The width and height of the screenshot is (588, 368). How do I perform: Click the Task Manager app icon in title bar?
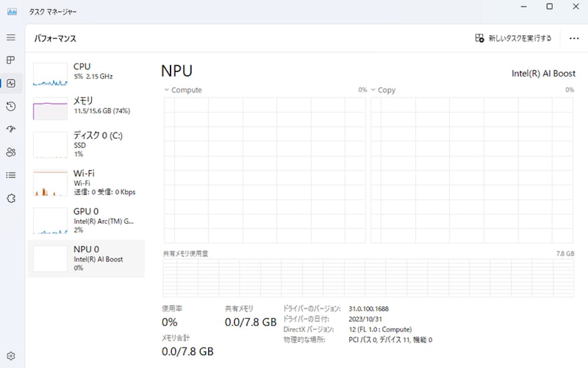(12, 12)
